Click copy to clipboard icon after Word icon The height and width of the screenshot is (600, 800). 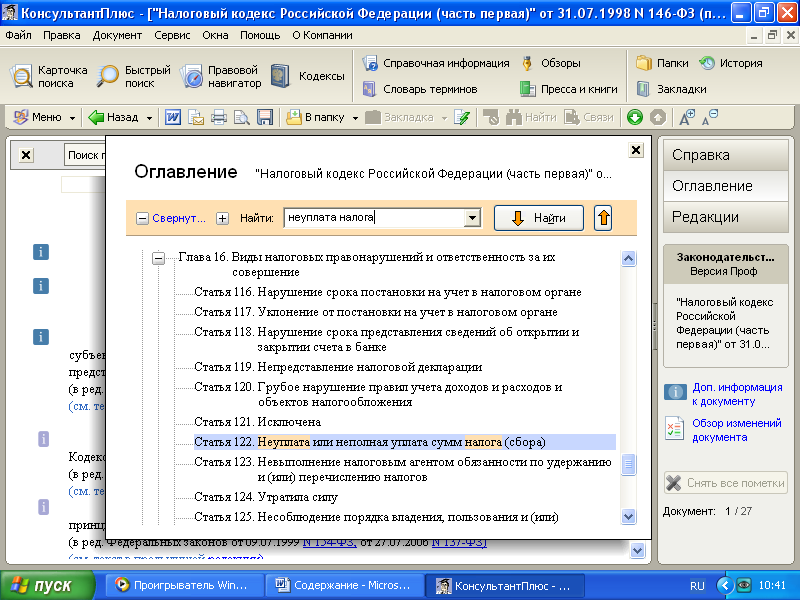pyautogui.click(x=196, y=117)
